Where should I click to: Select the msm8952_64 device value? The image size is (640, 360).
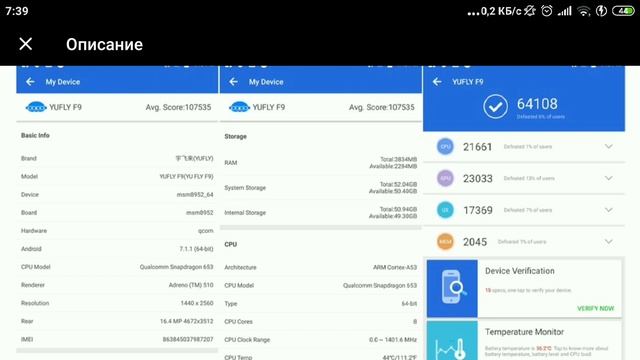[195, 195]
